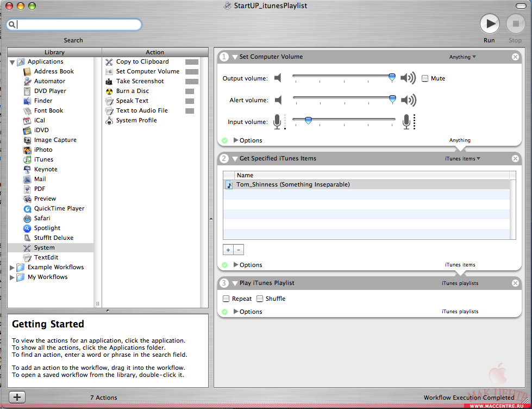532x409 pixels.
Task: Expand Options under Play iTunes Playlist
Action: (x=236, y=312)
